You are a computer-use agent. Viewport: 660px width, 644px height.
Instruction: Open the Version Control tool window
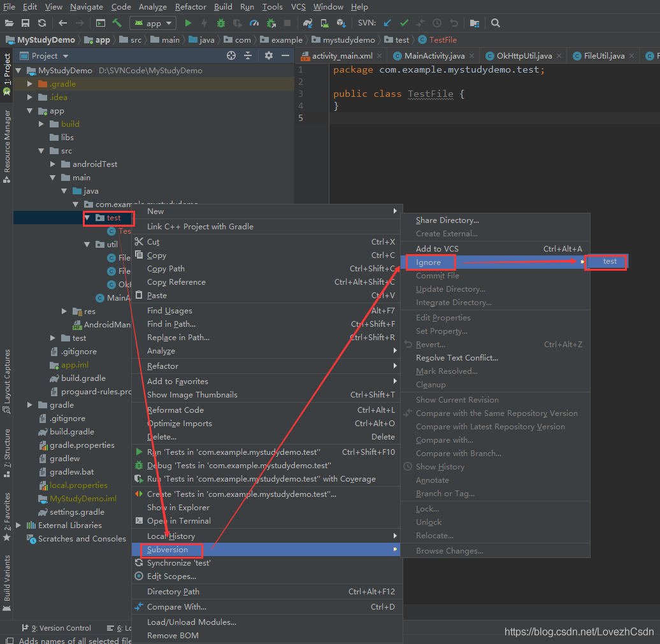pos(56,628)
